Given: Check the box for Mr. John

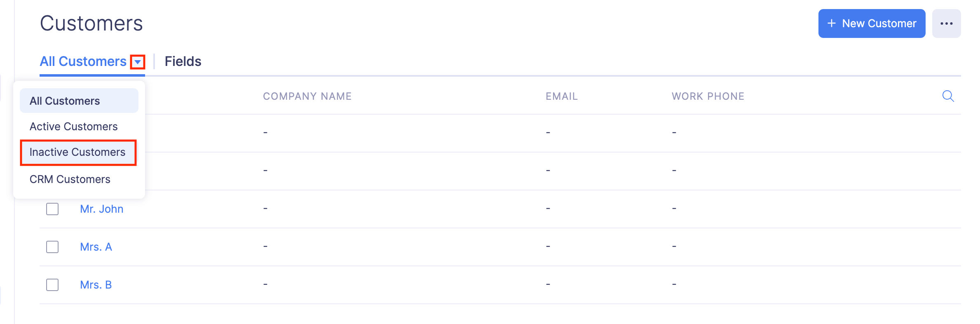Looking at the screenshot, I should [52, 209].
